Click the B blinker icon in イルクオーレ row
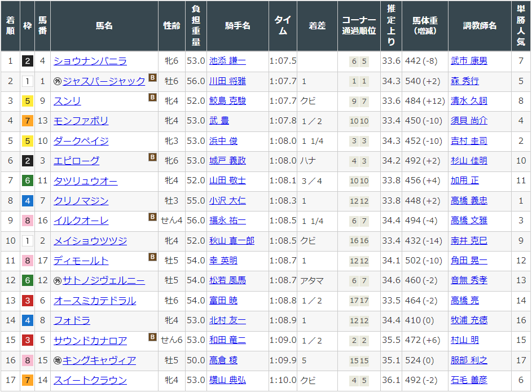The image size is (532, 392). click(153, 217)
